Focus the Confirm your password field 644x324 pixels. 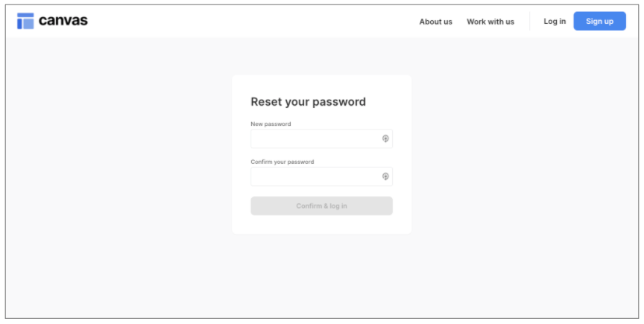[x=315, y=177]
